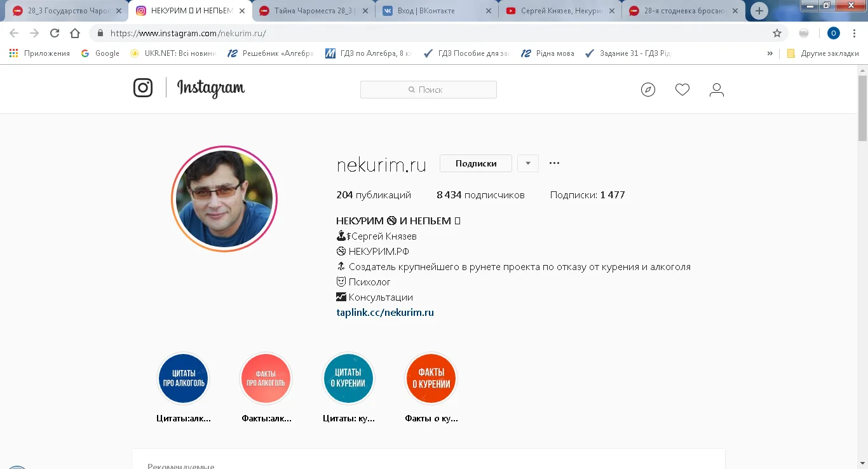Screen dimensions: 868x469
Task: Click the Instagram wordmark logo
Action: point(210,88)
